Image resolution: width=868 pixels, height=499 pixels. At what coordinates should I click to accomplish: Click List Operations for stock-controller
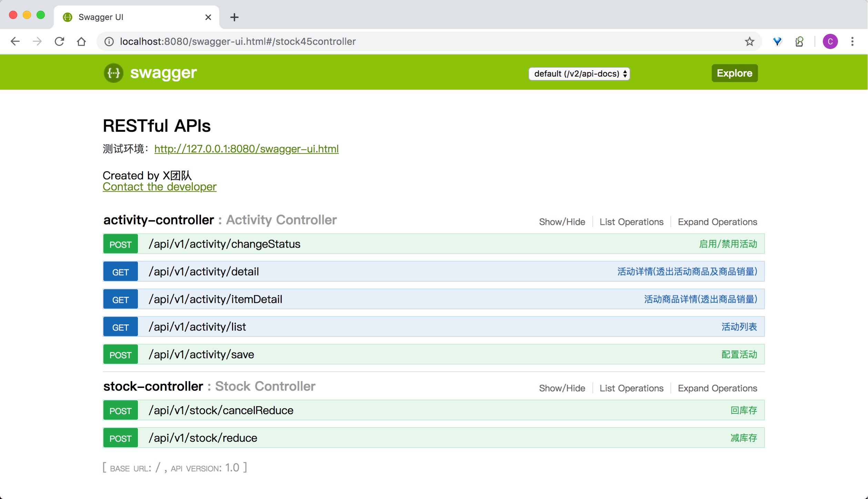click(x=631, y=388)
